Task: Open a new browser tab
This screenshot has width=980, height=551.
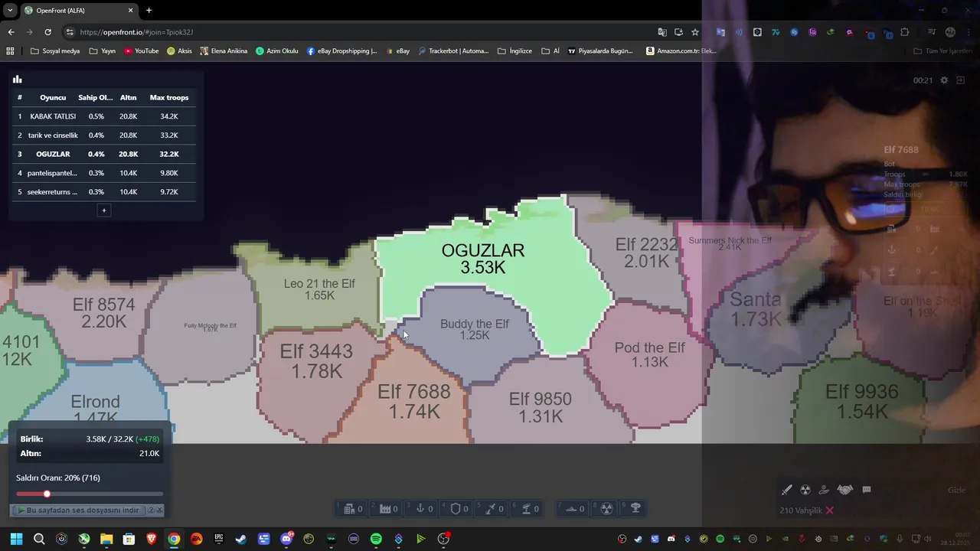Action: (x=149, y=11)
